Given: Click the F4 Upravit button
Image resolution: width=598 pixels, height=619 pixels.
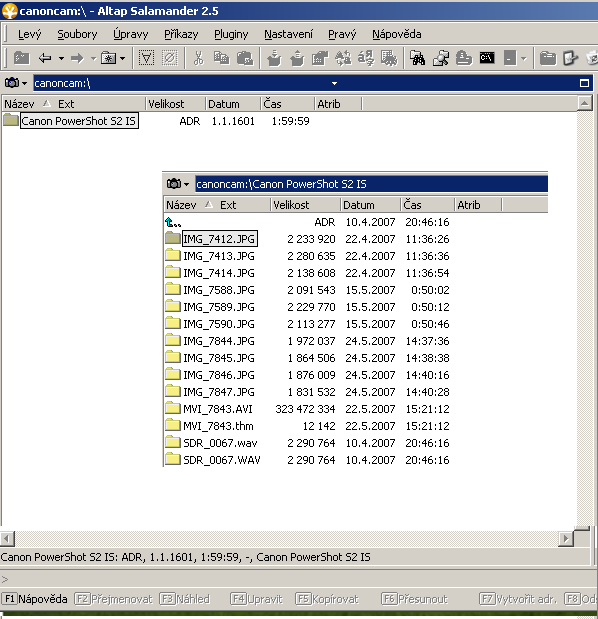Looking at the screenshot, I should [257, 599].
